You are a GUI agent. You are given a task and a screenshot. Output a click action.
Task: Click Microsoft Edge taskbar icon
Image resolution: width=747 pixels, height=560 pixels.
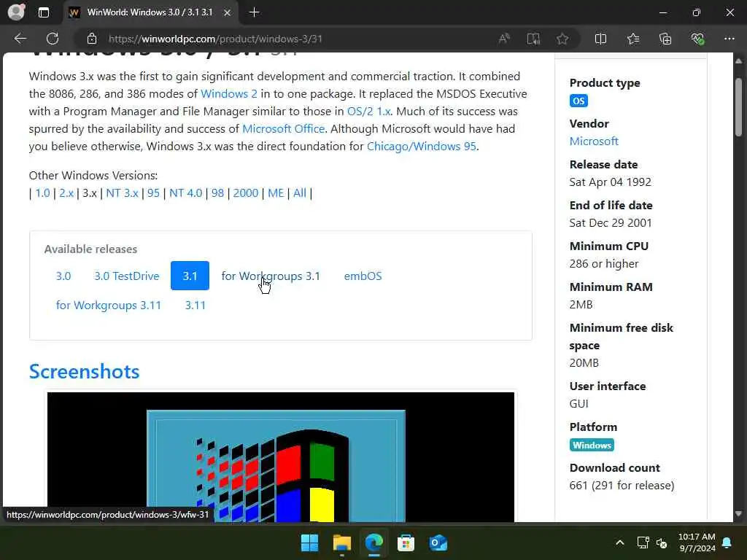pos(374,542)
